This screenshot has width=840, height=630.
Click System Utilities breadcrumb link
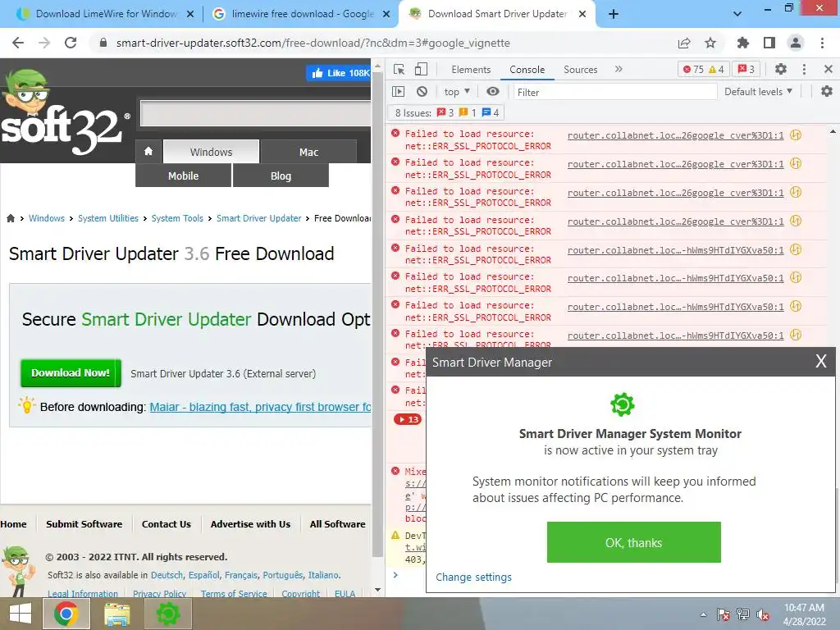108,218
